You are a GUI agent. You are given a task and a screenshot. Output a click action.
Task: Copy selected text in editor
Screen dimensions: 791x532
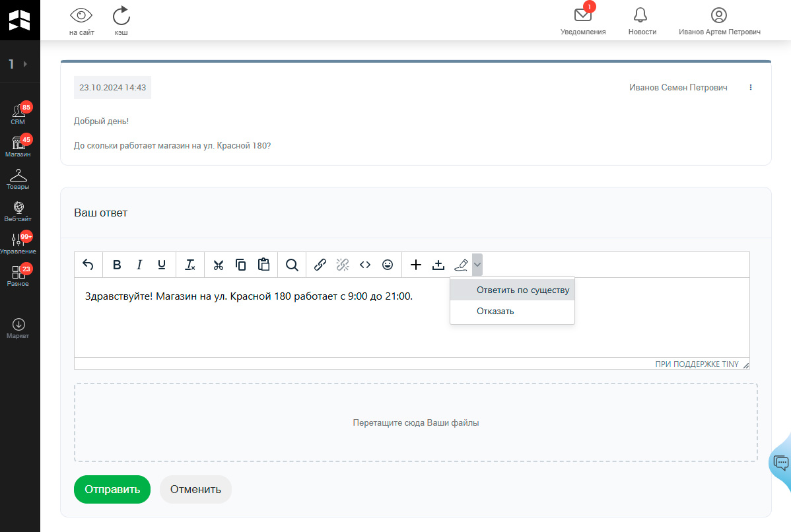pos(240,265)
